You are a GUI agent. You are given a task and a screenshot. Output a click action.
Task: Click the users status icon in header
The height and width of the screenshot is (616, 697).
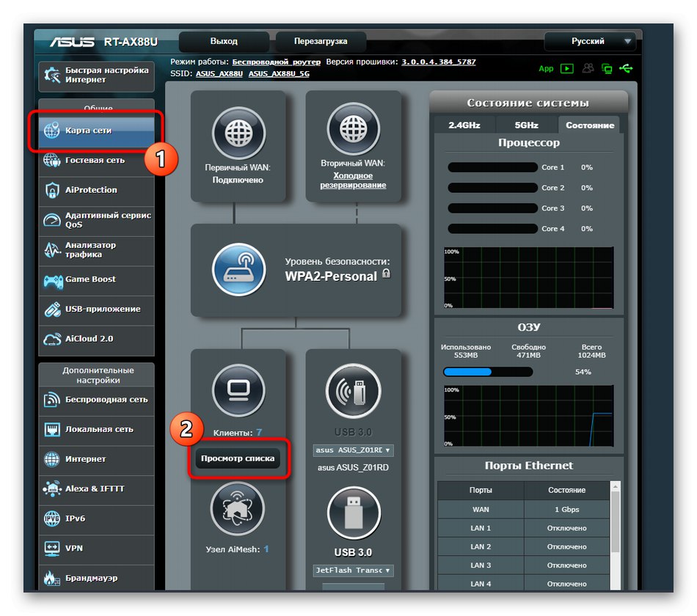coord(588,68)
